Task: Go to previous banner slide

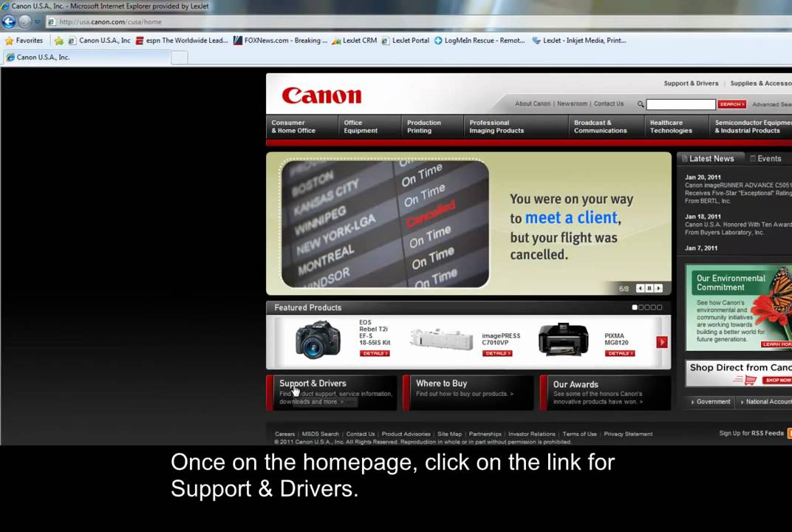Action: point(640,288)
